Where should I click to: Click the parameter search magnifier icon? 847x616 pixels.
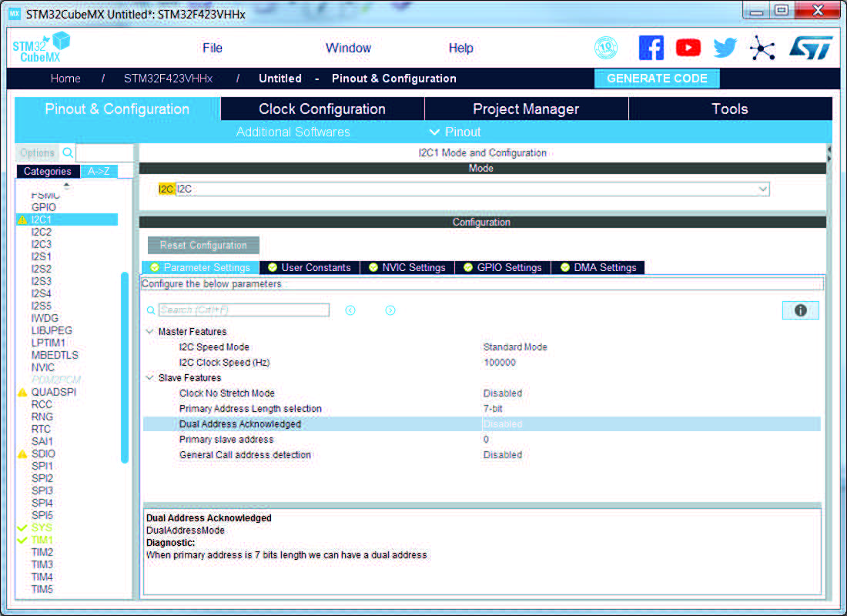(151, 310)
